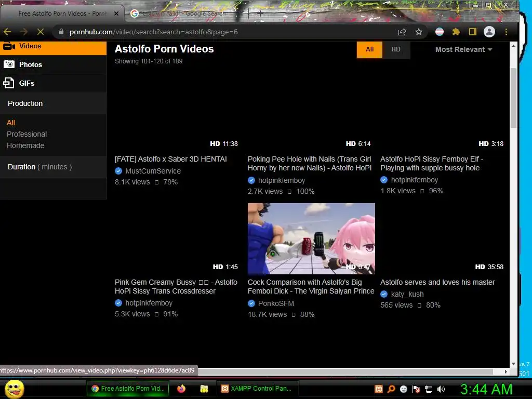The height and width of the screenshot is (399, 532).
Task: Open the Chrome three-dot menu
Action: click(x=506, y=32)
